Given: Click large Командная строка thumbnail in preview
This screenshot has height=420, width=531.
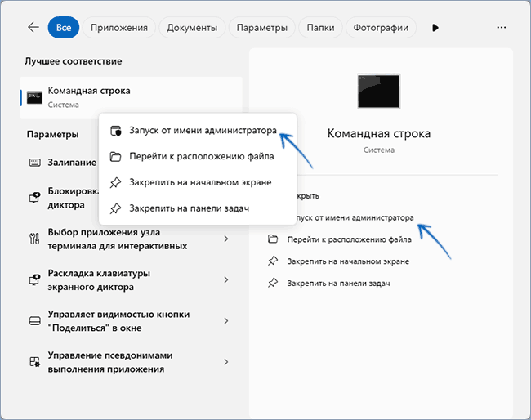Looking at the screenshot, I should point(378,92).
